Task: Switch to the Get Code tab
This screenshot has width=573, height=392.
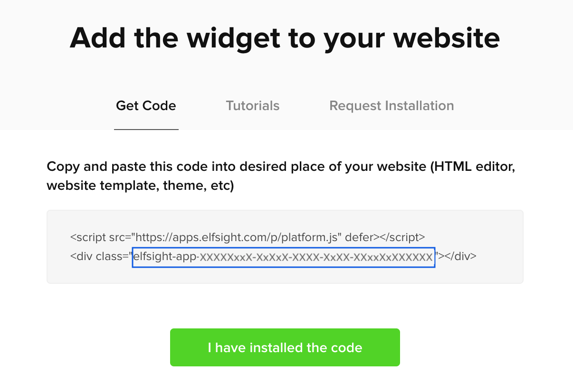Action: pyautogui.click(x=146, y=105)
